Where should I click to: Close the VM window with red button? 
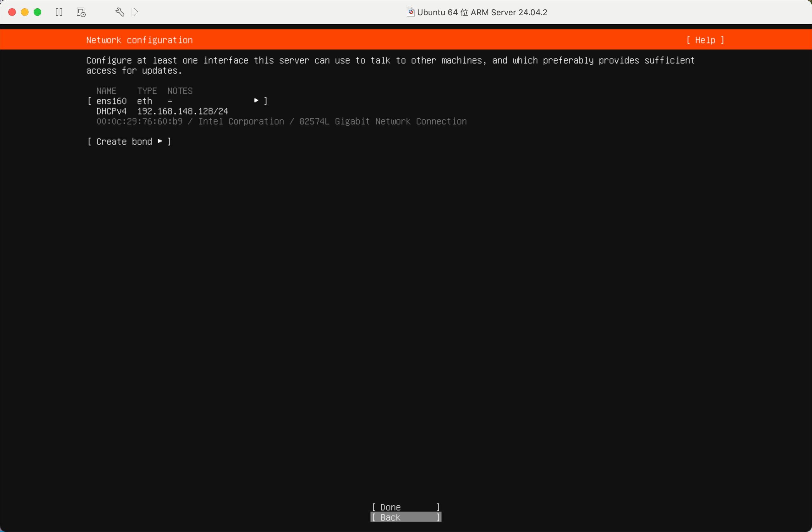12,12
